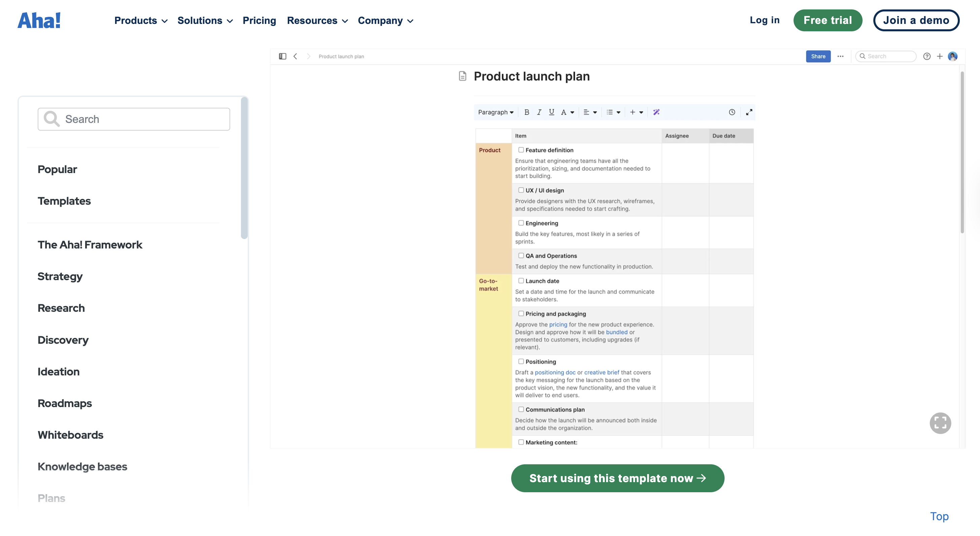Image resolution: width=980 pixels, height=536 pixels.
Task: Expand the editor to fullscreen arrows
Action: point(749,112)
